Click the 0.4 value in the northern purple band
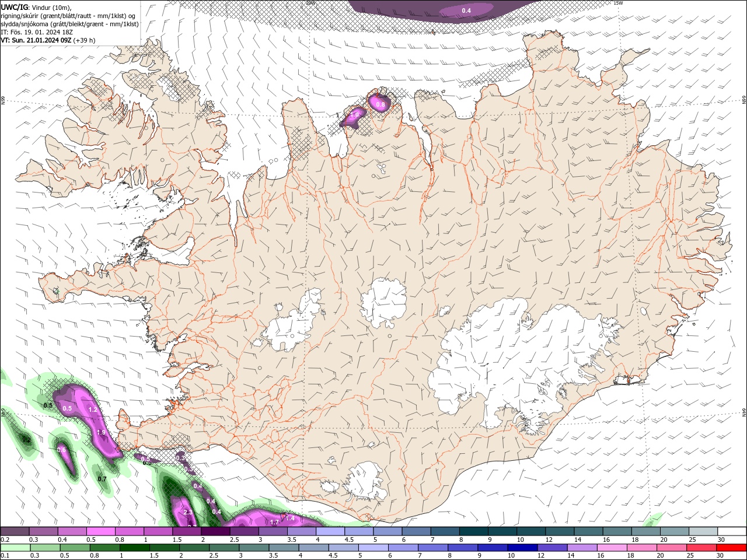747x560 pixels. tap(466, 10)
